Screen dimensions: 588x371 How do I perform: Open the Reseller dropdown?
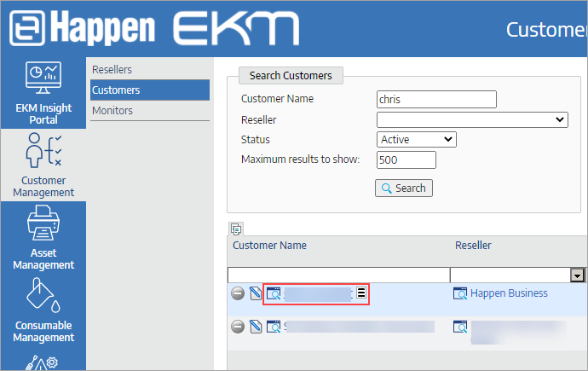tap(472, 120)
